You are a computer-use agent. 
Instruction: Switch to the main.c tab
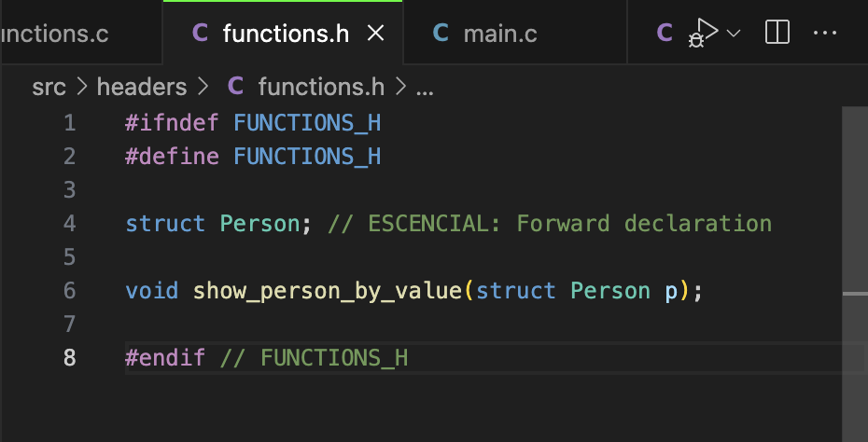(x=499, y=35)
